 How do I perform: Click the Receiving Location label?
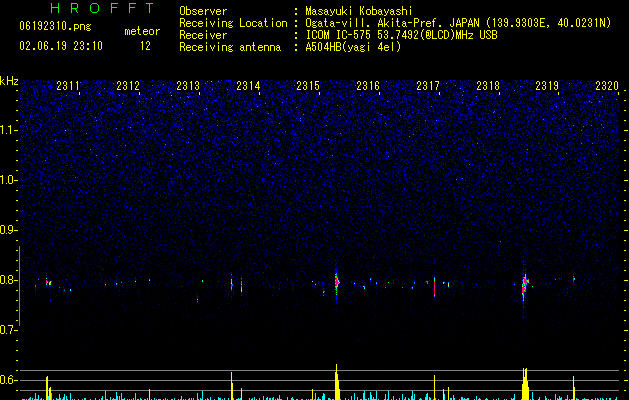(x=233, y=23)
